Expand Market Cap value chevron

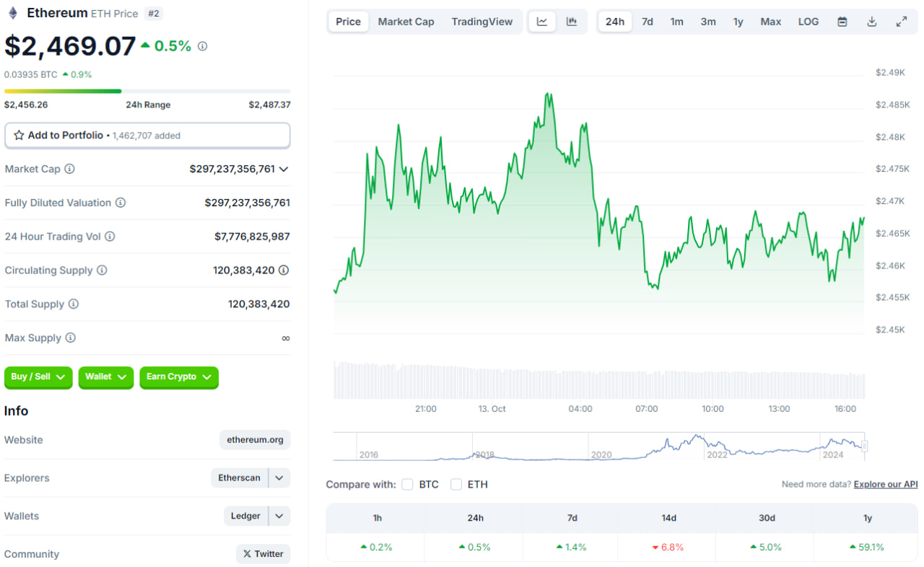(284, 169)
